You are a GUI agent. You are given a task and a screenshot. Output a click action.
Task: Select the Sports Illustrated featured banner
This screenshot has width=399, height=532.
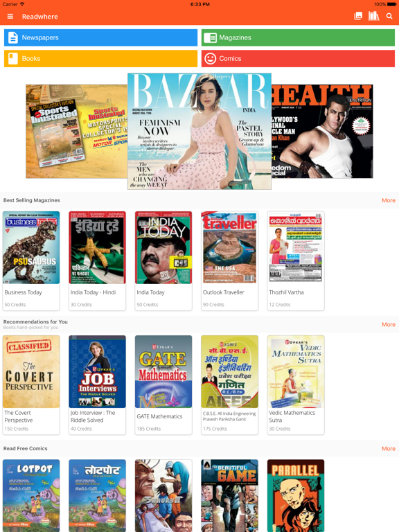pyautogui.click(x=77, y=132)
